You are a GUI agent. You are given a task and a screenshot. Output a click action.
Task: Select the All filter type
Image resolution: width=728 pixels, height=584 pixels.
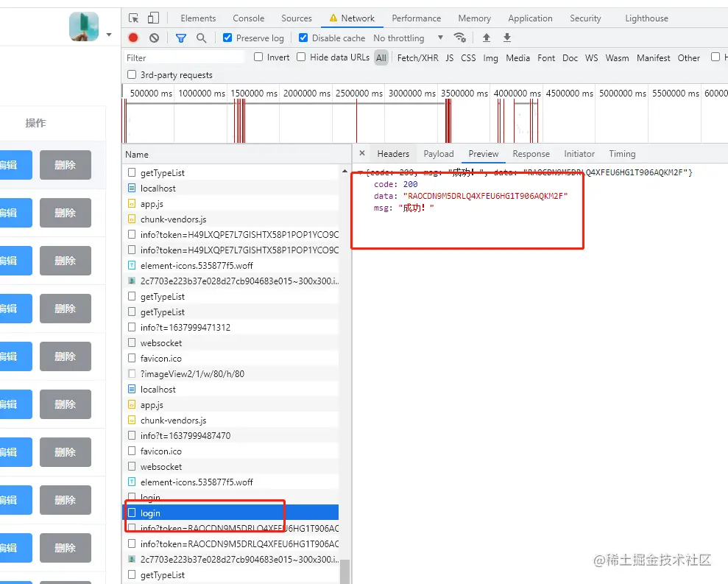click(381, 57)
